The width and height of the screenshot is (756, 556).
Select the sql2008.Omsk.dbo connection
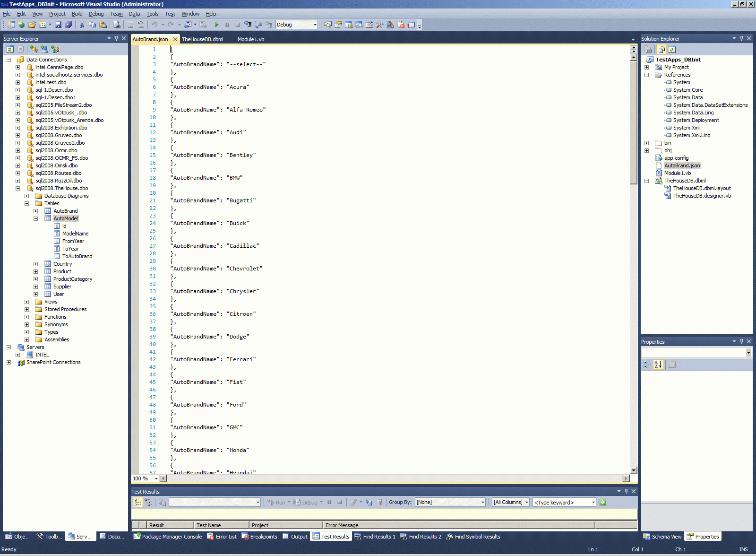click(x=56, y=165)
